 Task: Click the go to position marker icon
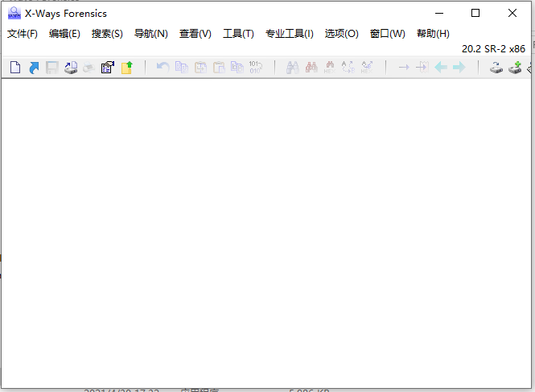click(422, 68)
